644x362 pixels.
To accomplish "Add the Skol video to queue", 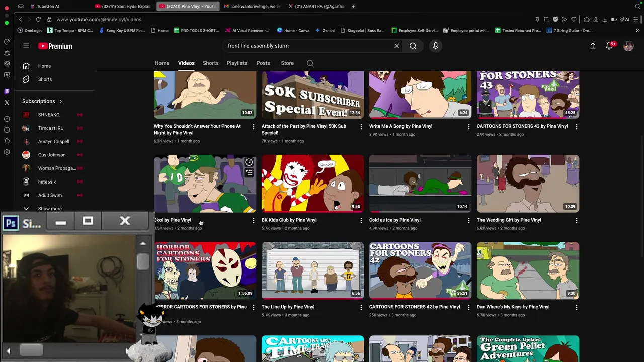I will 249,173.
